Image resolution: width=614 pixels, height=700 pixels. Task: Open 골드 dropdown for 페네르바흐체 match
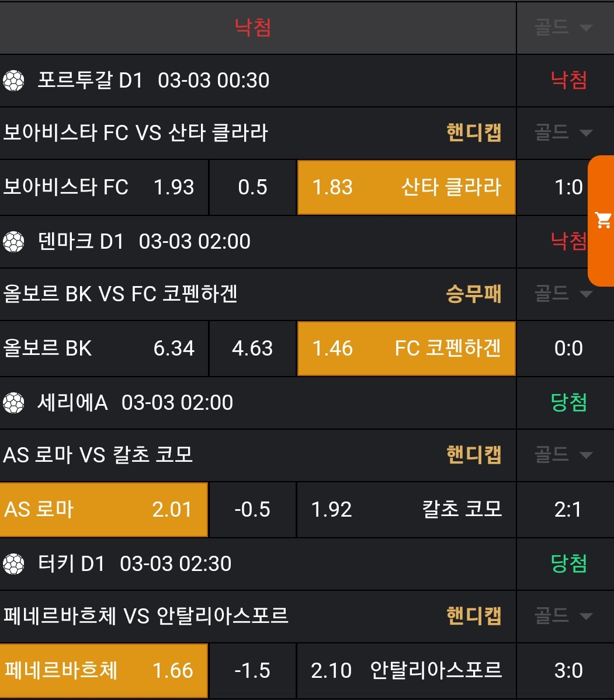click(x=564, y=616)
